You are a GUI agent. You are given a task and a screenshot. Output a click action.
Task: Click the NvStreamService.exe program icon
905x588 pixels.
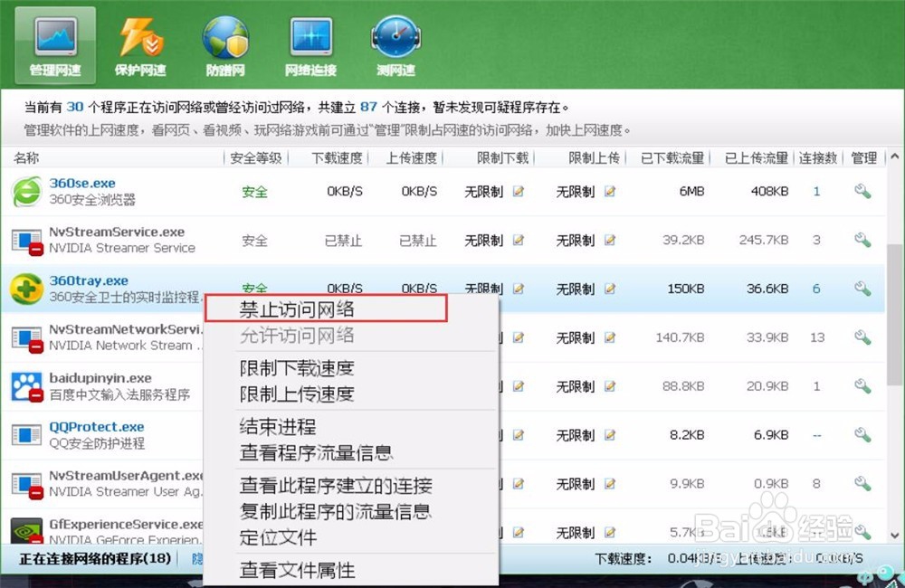27,241
